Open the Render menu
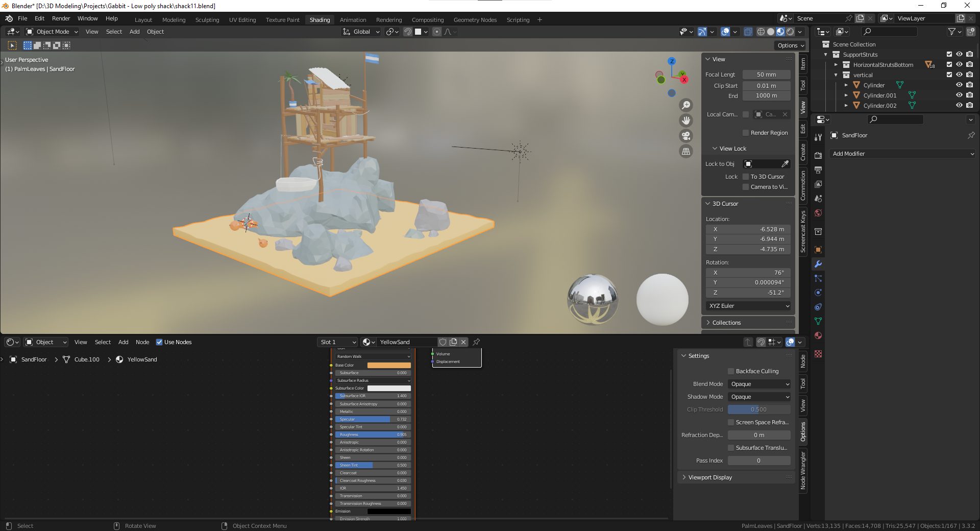The height and width of the screenshot is (531, 980). [x=61, y=18]
